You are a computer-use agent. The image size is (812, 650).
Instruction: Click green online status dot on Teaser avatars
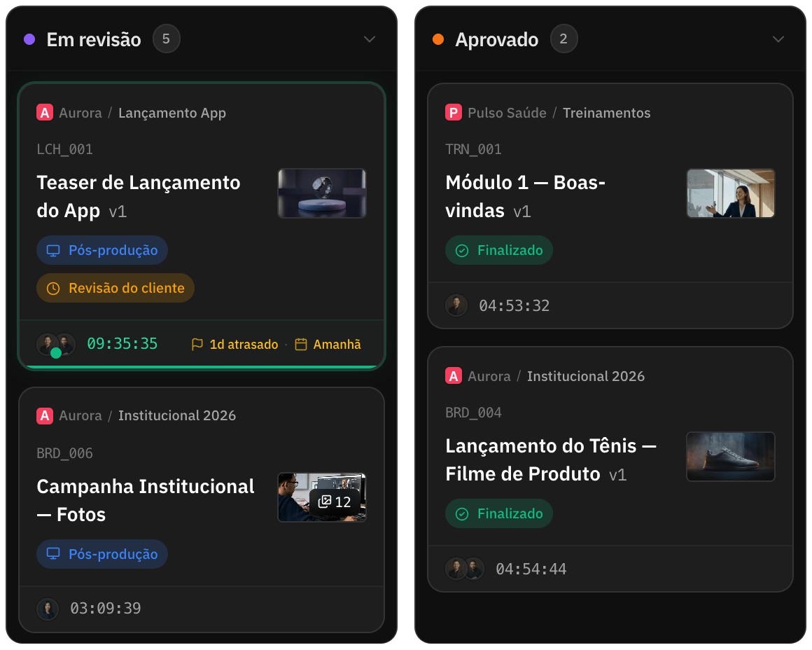(x=56, y=353)
